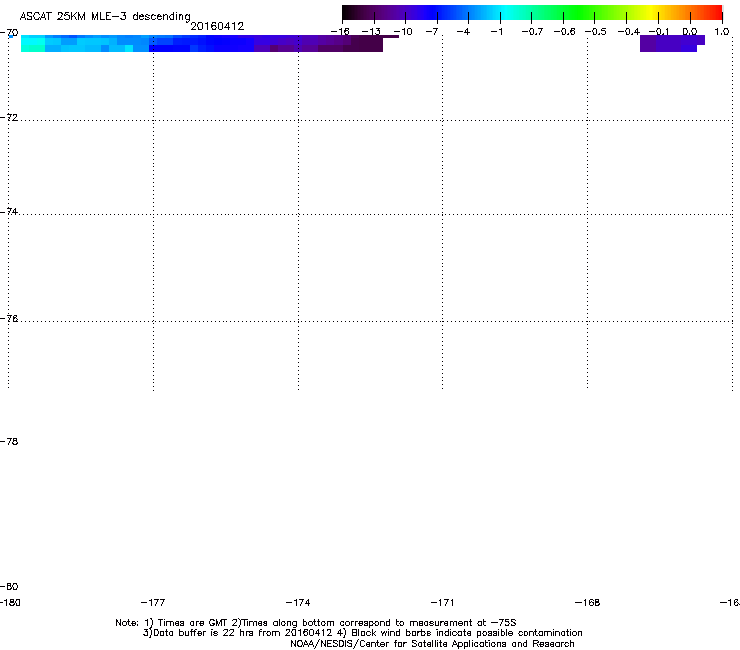Screen dimensions: 740x650
Task: Click the -70 latitude axis label
Action: click(9, 33)
